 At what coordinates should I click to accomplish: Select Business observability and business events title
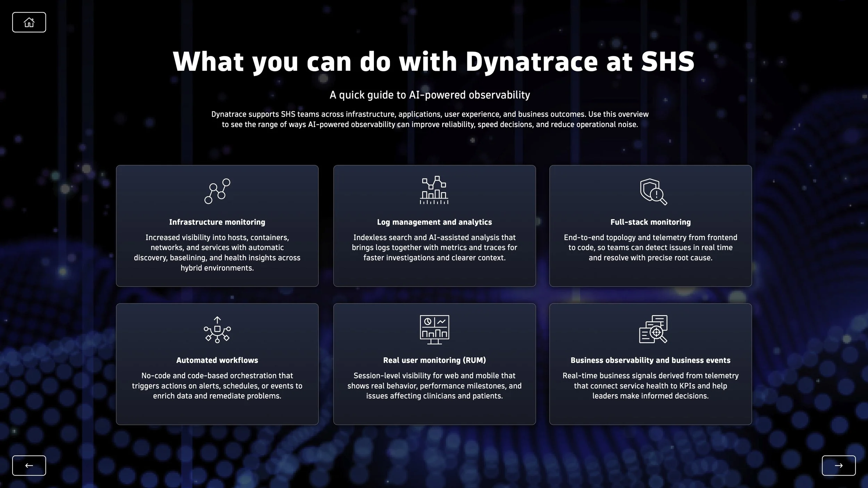651,360
